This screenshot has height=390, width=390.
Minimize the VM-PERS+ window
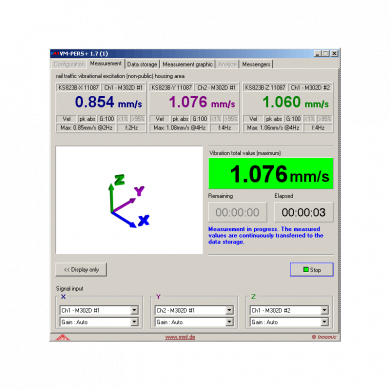(x=318, y=53)
